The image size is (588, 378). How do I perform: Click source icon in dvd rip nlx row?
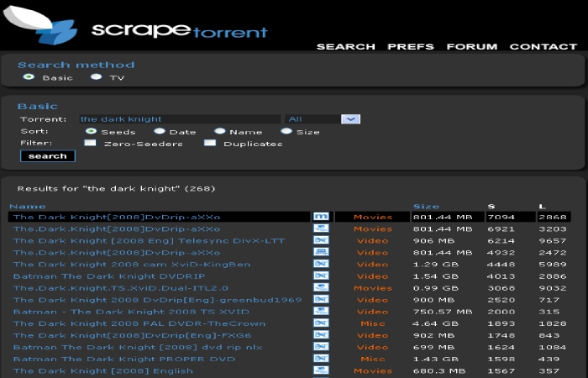321,347
